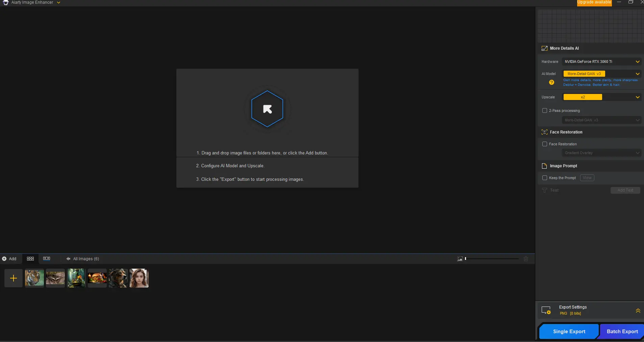Enable the Keep the Prompt checkbox
This screenshot has height=342, width=644.
click(544, 178)
